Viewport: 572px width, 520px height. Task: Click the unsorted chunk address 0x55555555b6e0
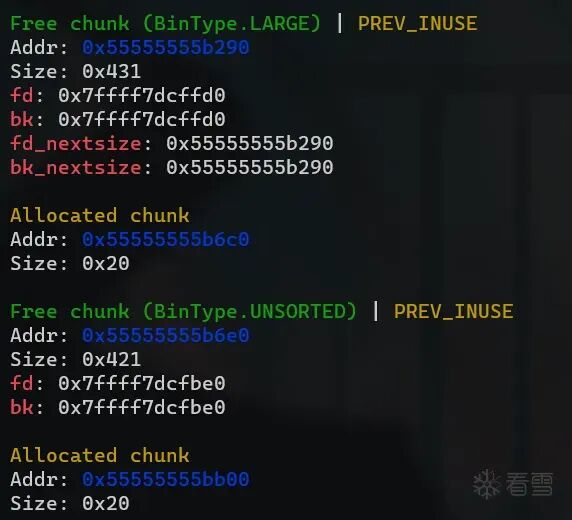(x=166, y=335)
